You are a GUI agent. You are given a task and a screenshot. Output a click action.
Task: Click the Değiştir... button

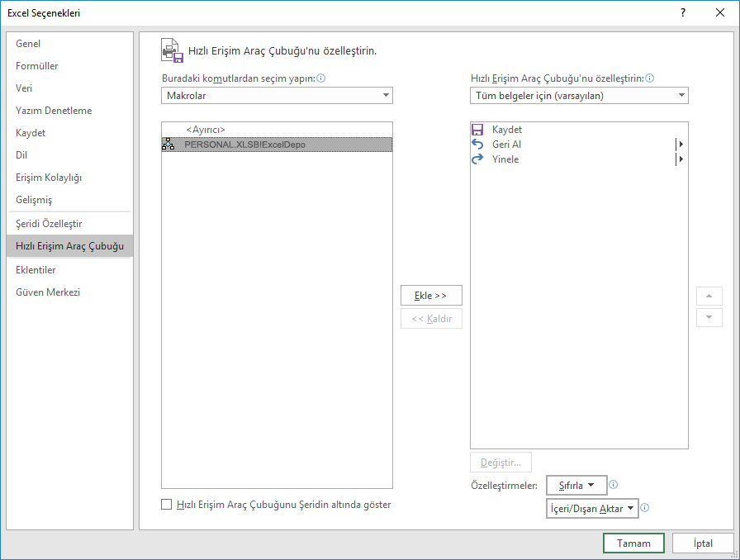500,463
